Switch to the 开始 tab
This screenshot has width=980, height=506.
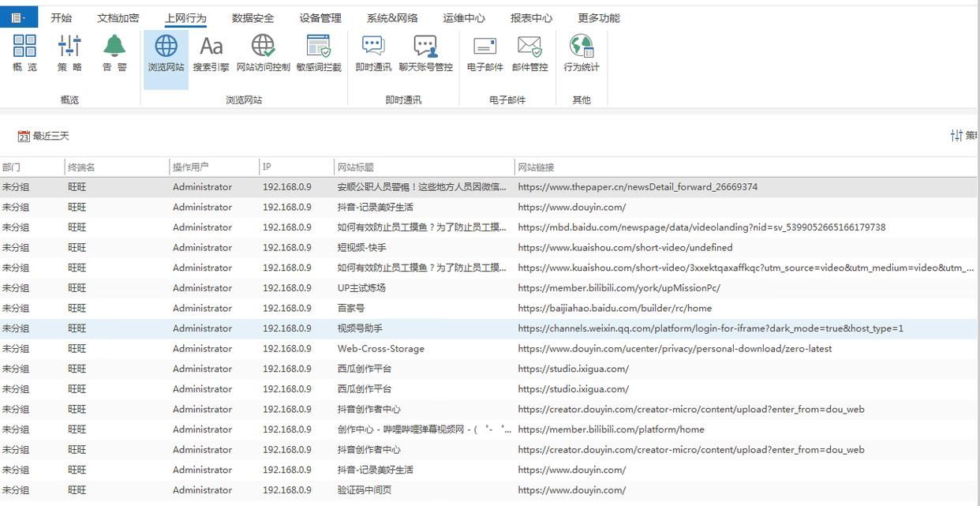[61, 17]
